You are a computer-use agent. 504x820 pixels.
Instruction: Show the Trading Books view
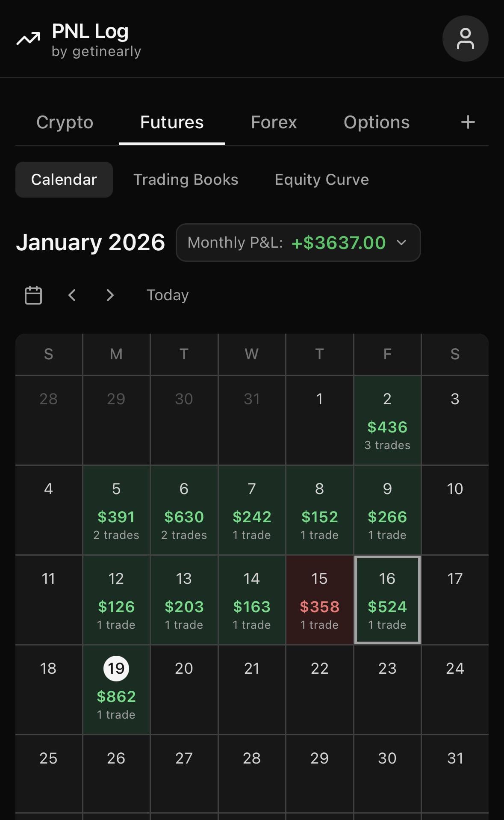186,180
